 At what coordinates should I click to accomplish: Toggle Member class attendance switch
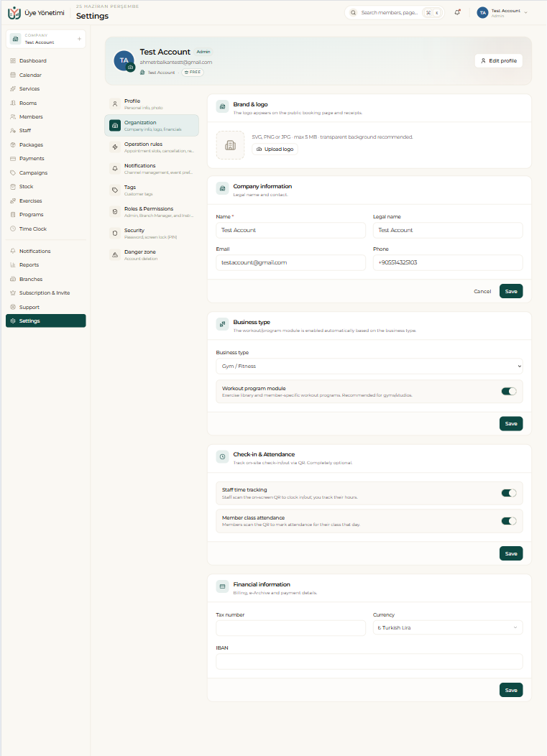tap(509, 521)
